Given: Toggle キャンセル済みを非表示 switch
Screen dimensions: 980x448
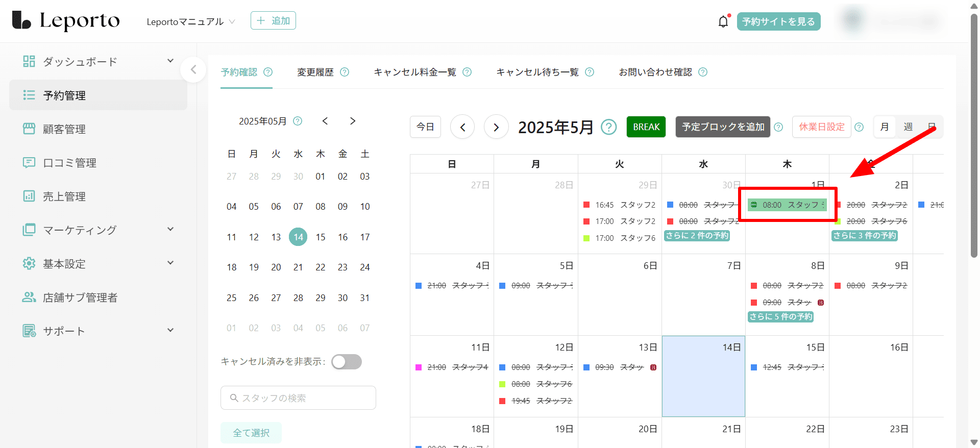Looking at the screenshot, I should [x=347, y=362].
